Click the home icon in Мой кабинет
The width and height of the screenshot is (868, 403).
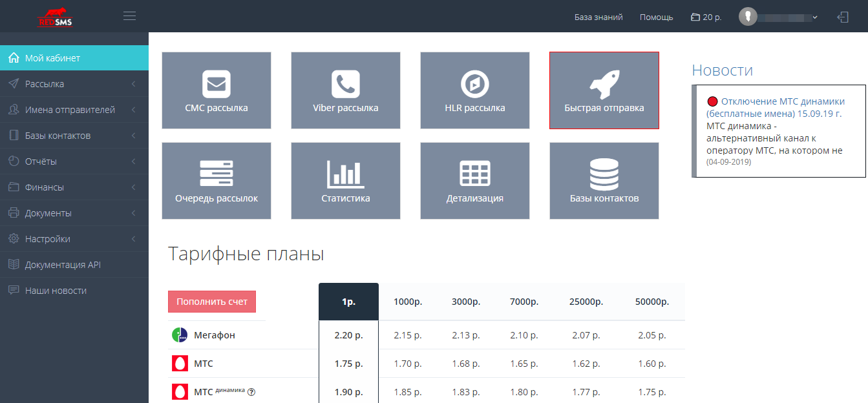(x=14, y=58)
